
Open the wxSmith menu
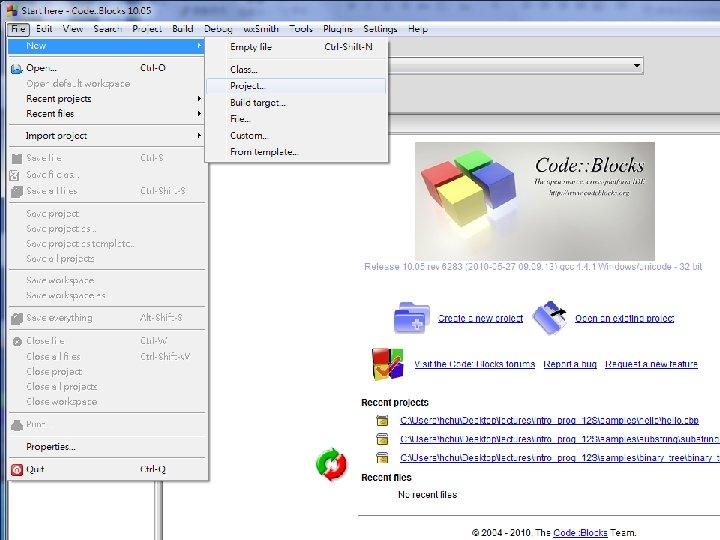(261, 29)
